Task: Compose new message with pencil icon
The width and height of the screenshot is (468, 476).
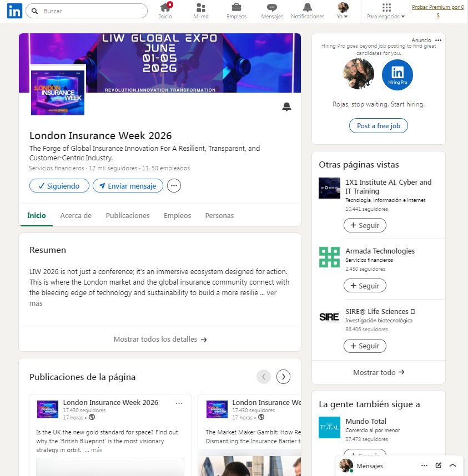Action: click(x=438, y=465)
